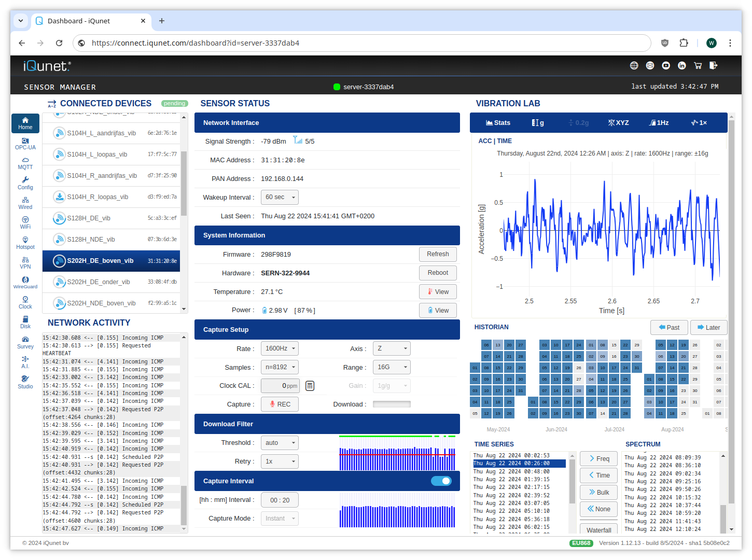Image resolution: width=752 pixels, height=560 pixels.
Task: Select the 1× zoom tab
Action: tap(699, 123)
